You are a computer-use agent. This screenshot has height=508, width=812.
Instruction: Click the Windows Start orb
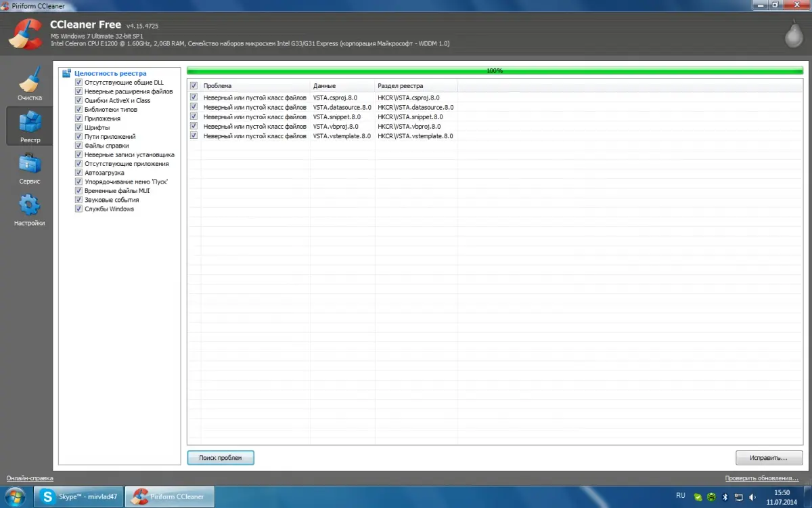[15, 496]
